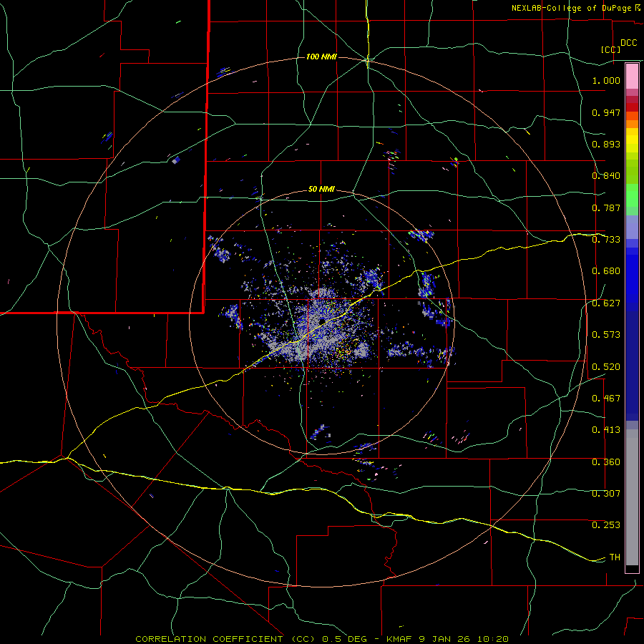Pick the lavender segment of the color bar

tap(632, 227)
